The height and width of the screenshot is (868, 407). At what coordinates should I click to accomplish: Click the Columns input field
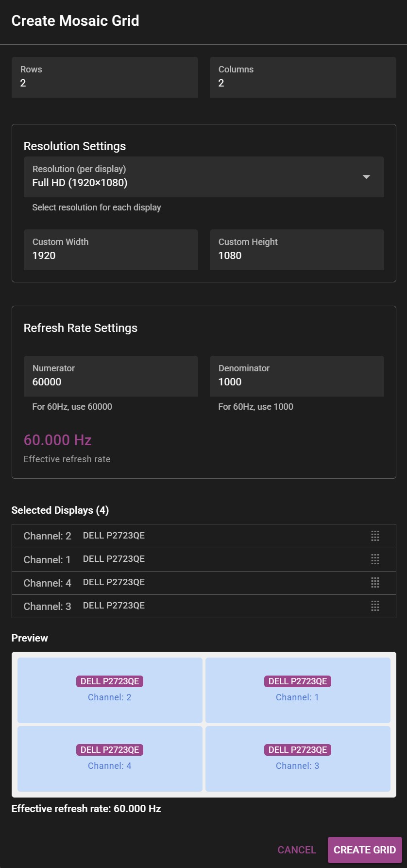[x=303, y=78]
